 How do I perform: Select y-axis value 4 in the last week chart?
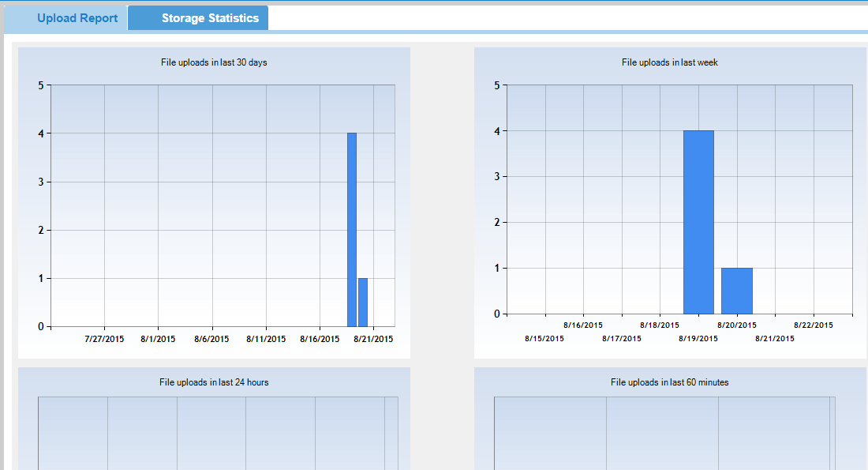point(497,131)
